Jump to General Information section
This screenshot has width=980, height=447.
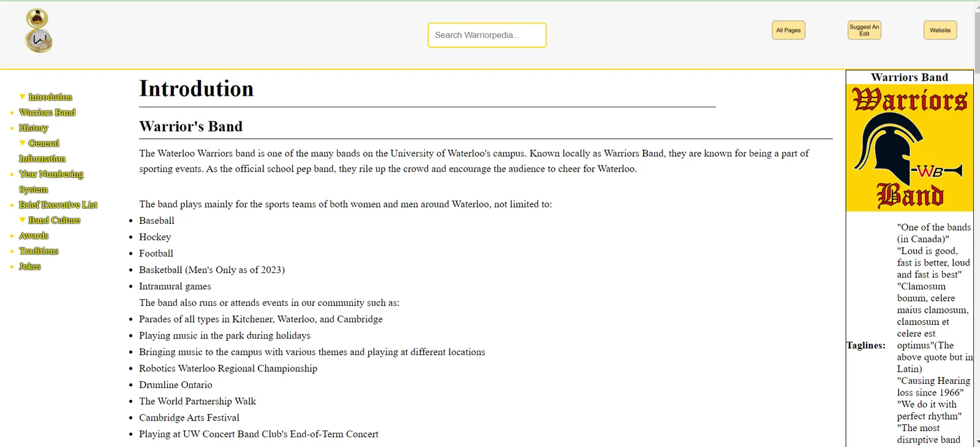tap(42, 151)
